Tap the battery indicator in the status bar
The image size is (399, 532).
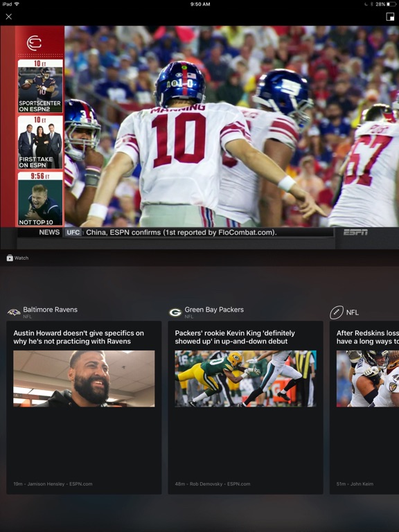pyautogui.click(x=391, y=4)
